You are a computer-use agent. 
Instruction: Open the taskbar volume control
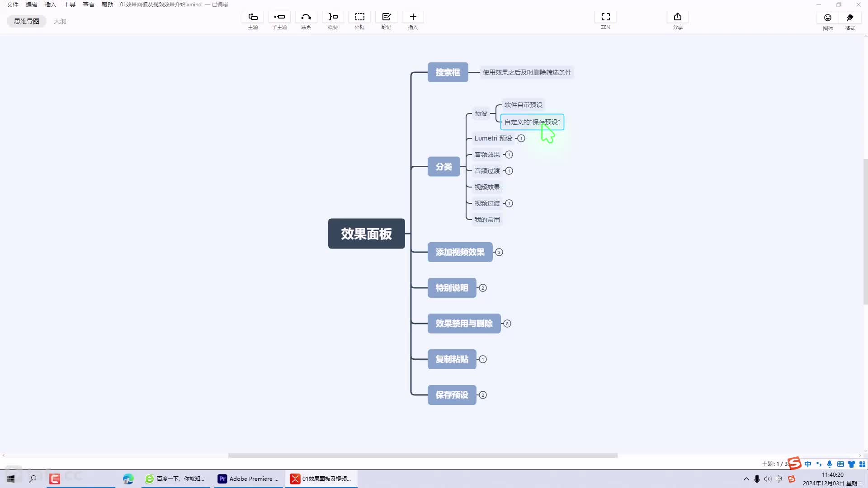coord(767,479)
